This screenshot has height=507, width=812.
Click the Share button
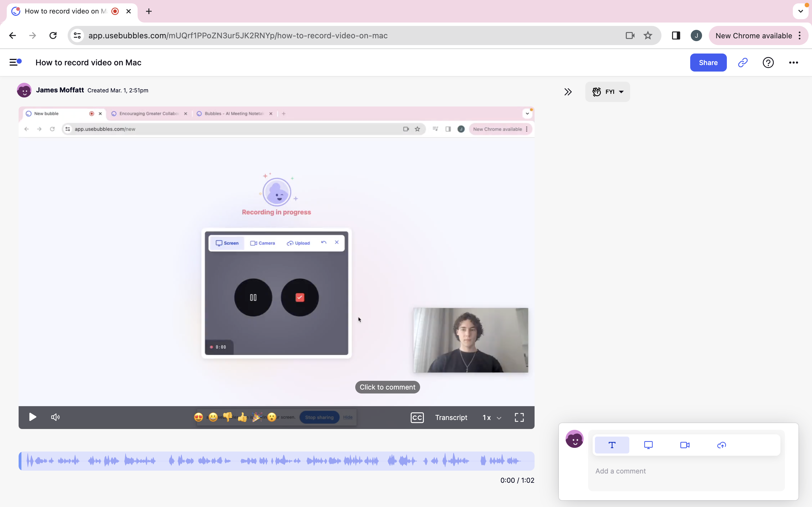pyautogui.click(x=708, y=63)
